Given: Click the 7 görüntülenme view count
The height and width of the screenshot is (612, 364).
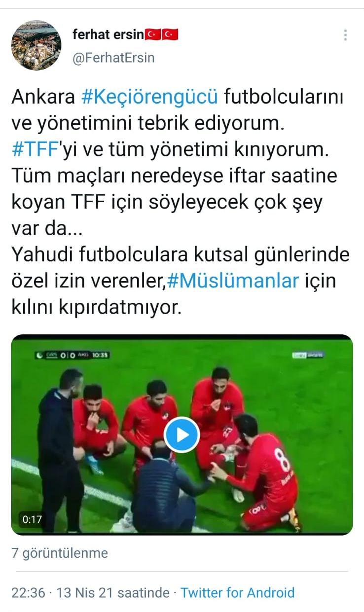Looking at the screenshot, I should [x=60, y=553].
